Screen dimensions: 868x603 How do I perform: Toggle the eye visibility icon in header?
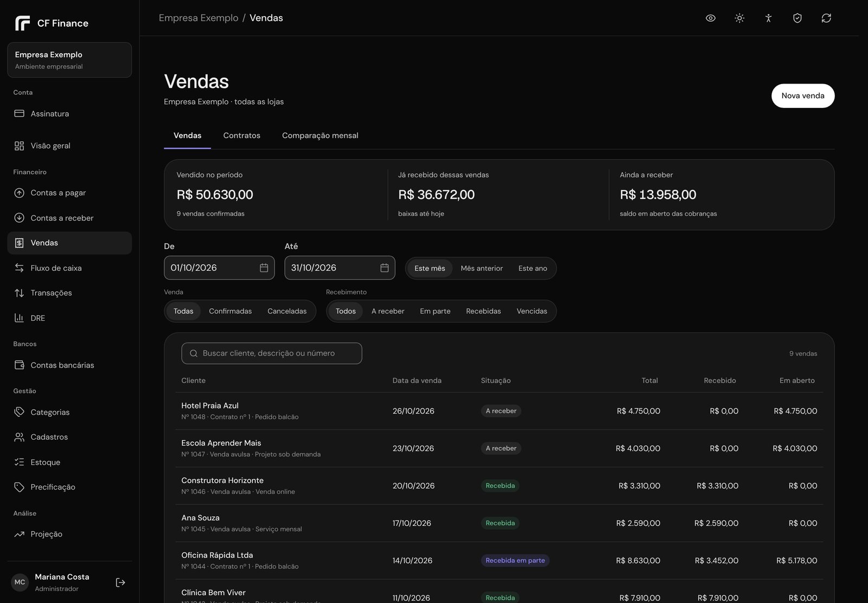click(711, 18)
